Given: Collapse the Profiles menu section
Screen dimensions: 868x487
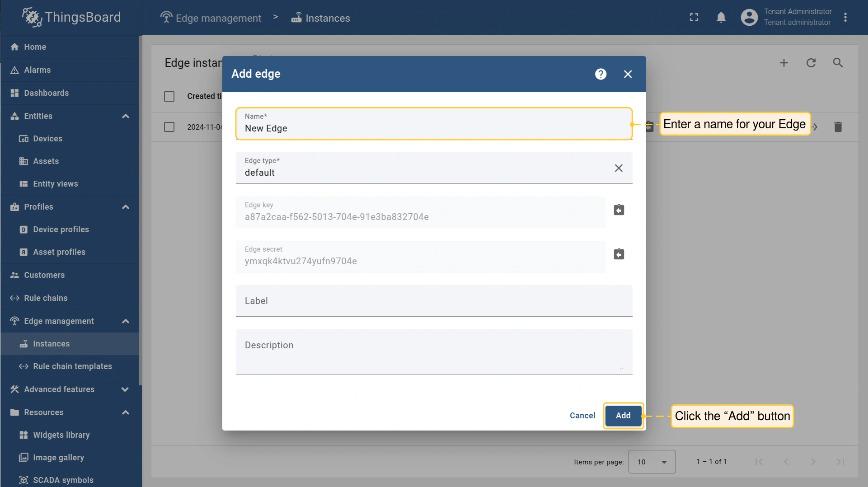Looking at the screenshot, I should (126, 207).
